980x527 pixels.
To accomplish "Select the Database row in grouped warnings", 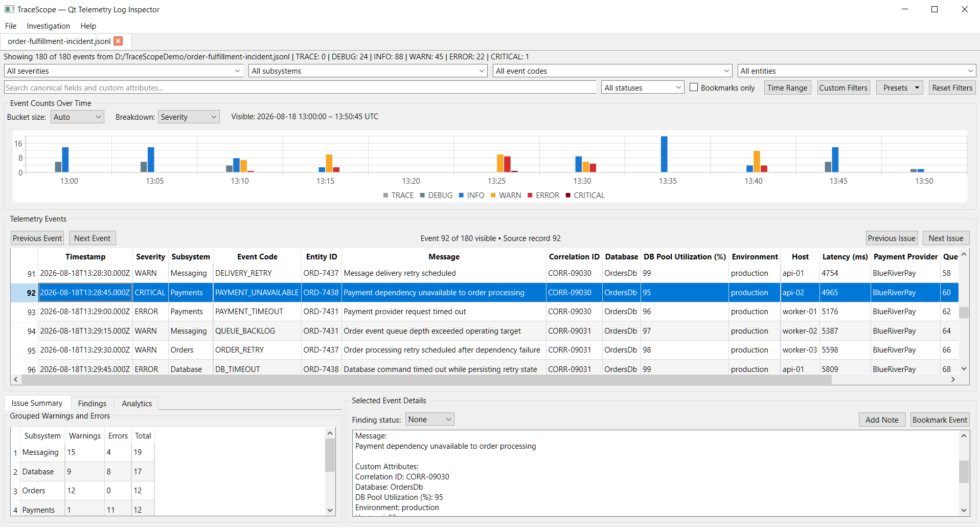I will [83, 472].
